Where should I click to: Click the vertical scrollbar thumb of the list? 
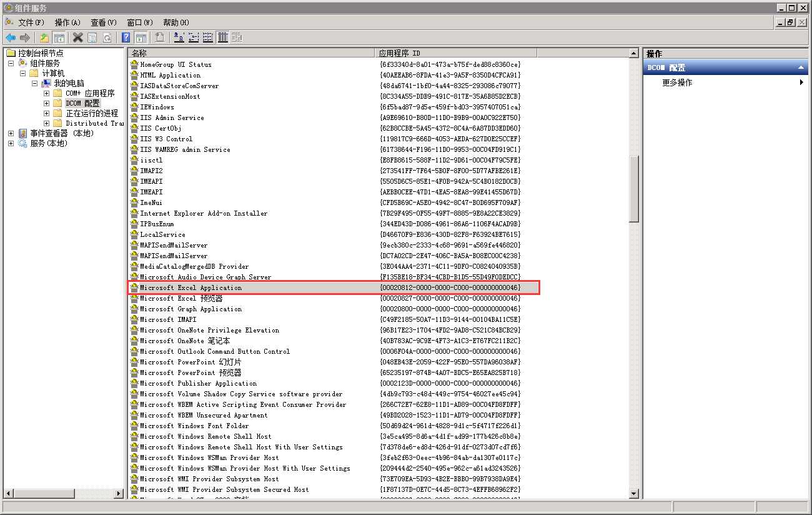click(634, 189)
